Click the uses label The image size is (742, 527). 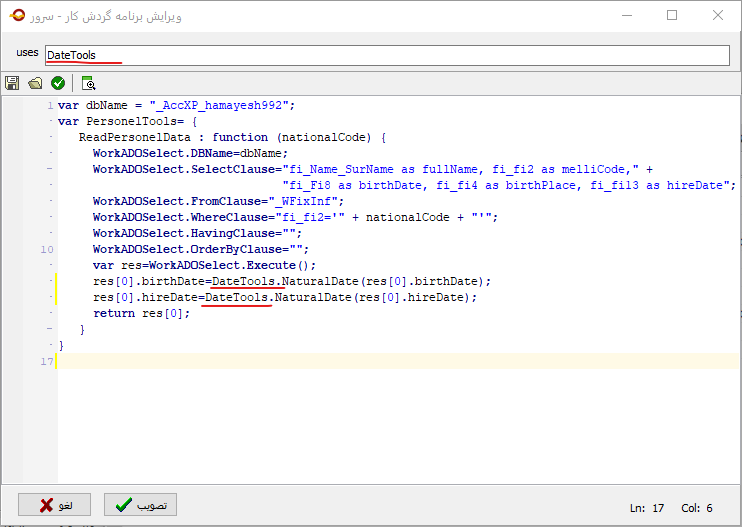[x=27, y=53]
